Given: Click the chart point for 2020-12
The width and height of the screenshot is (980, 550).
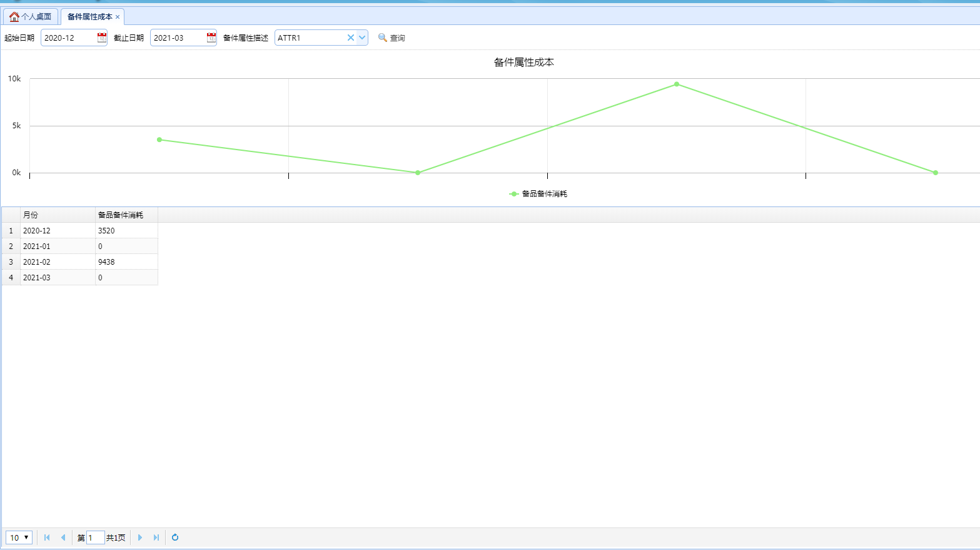Looking at the screenshot, I should [159, 140].
